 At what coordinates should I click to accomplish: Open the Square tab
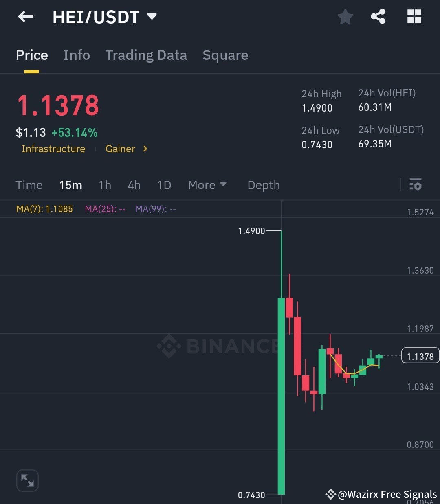pos(225,55)
